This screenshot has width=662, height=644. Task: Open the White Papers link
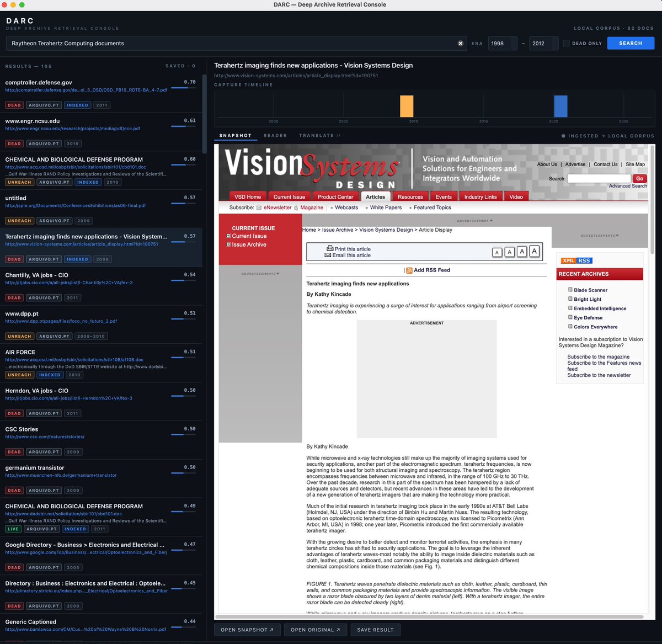386,207
